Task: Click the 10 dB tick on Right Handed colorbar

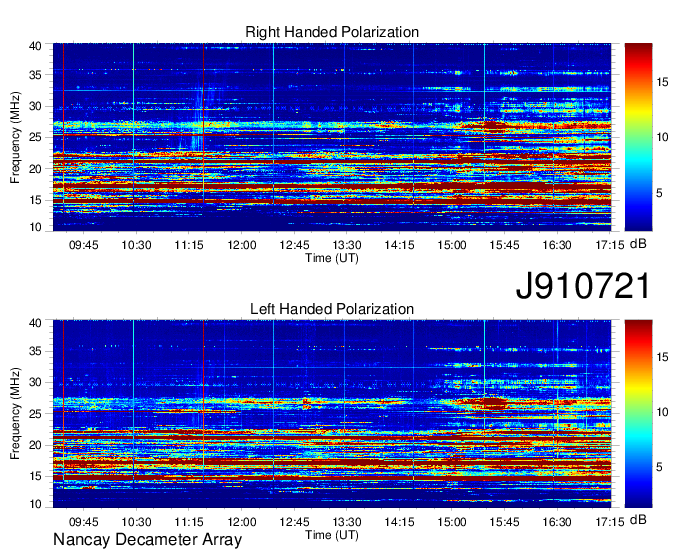Action: (x=662, y=137)
